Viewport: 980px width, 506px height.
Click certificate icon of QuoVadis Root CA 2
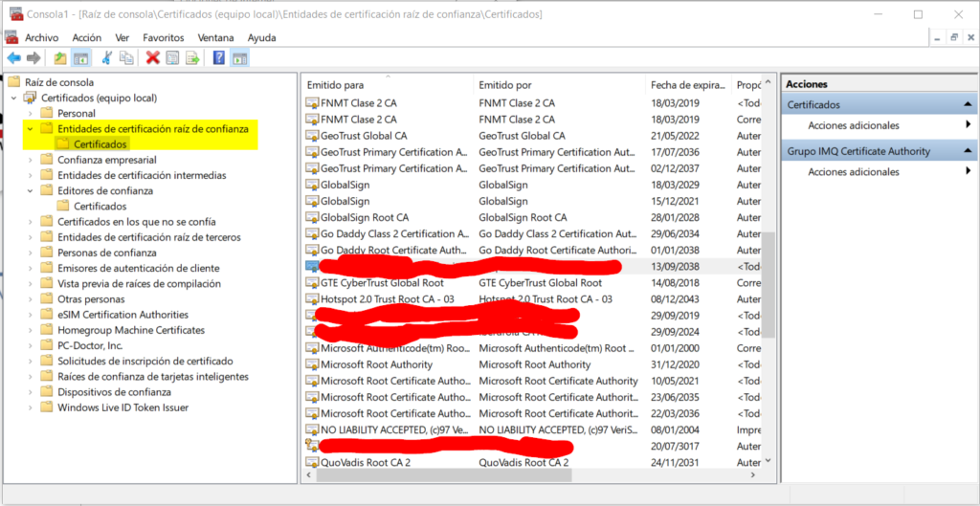312,463
